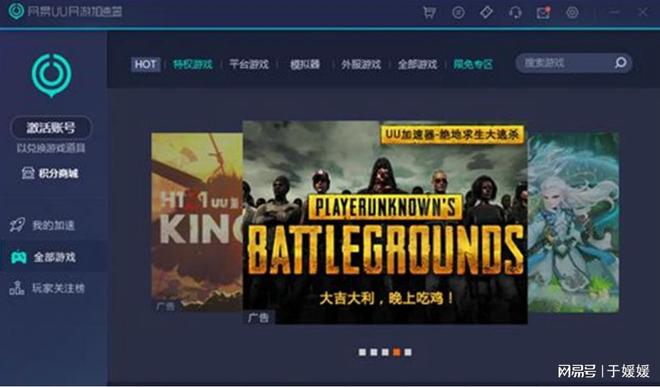Switch to 模拟器 tab

(x=305, y=64)
